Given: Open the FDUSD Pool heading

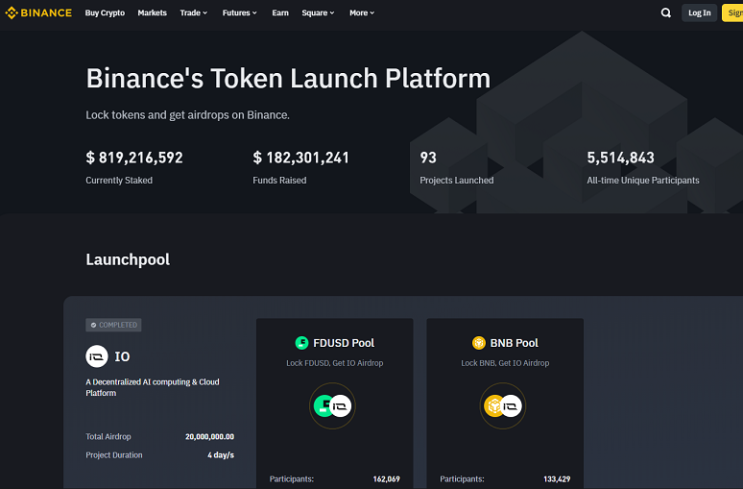Looking at the screenshot, I should click(344, 343).
